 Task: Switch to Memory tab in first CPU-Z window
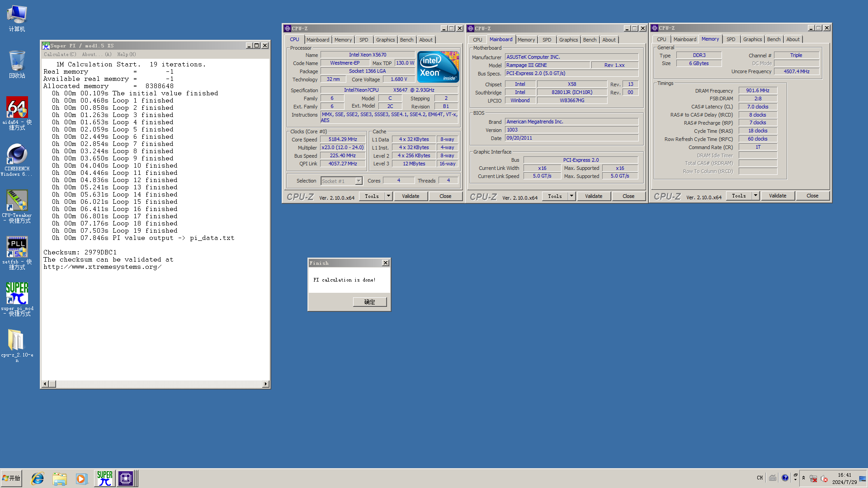point(343,40)
